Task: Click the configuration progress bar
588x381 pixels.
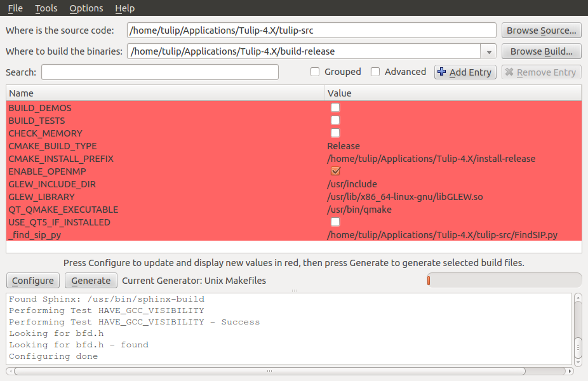Action: pyautogui.click(x=504, y=280)
